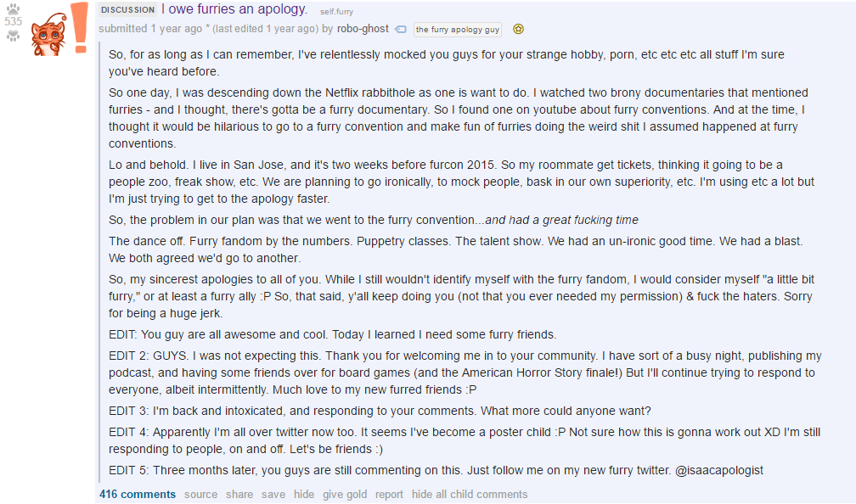Viewport: 856px width, 504px height.
Task: Click the 535 score number
Action: click(13, 22)
